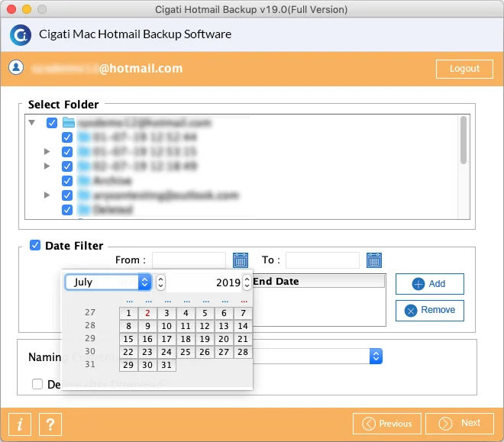Choose day 31 in the calendar
This screenshot has height=442, width=504.
(166, 365)
